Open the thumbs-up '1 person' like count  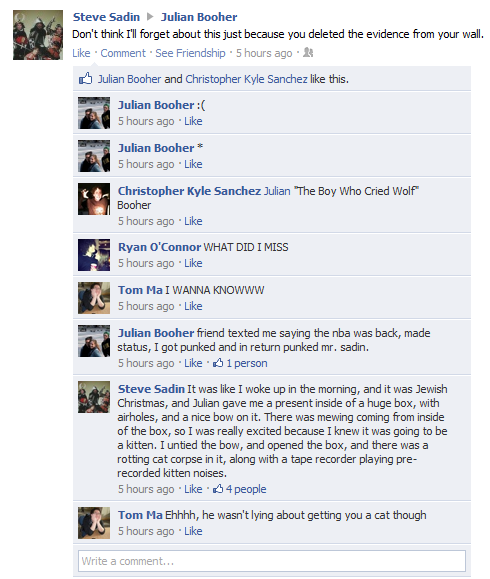[x=240, y=363]
